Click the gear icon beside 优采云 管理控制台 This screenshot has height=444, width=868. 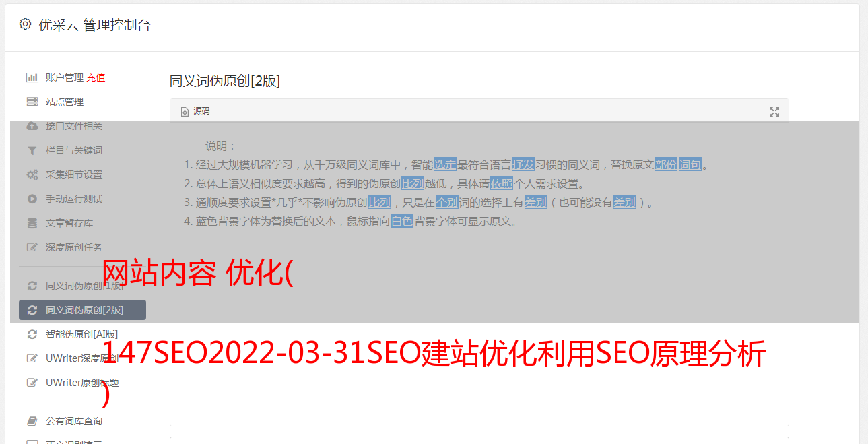point(25,24)
